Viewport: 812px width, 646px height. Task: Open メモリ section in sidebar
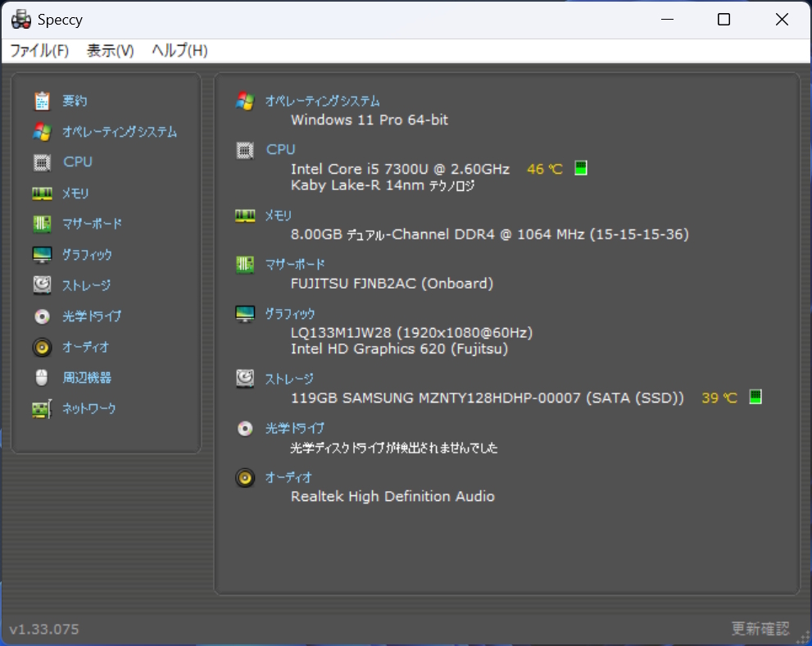pyautogui.click(x=75, y=193)
